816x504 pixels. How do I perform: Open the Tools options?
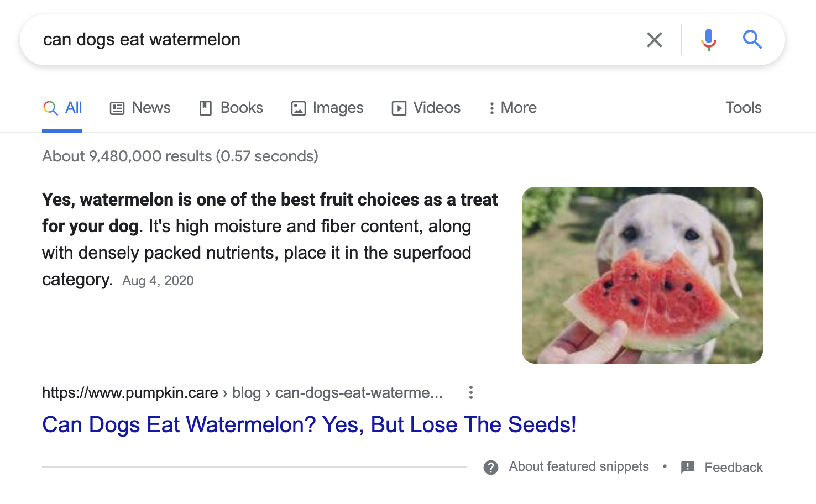(x=743, y=108)
